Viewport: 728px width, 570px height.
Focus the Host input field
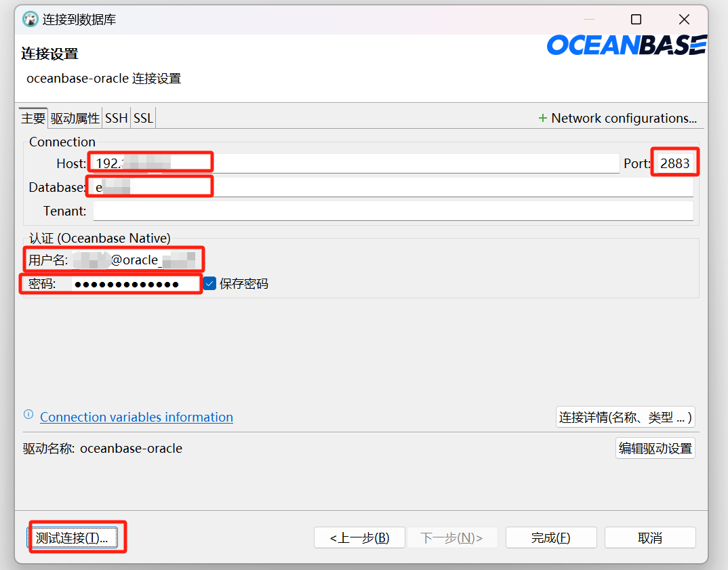(x=356, y=163)
